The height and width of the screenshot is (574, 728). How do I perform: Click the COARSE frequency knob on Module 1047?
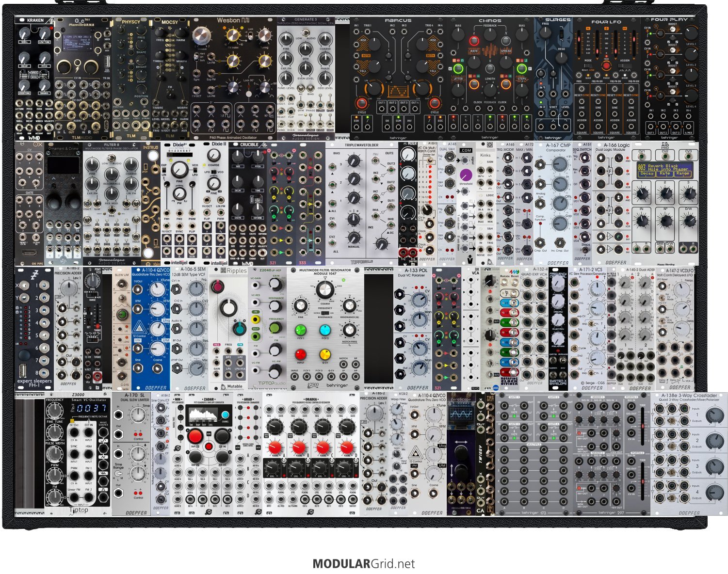325,290
